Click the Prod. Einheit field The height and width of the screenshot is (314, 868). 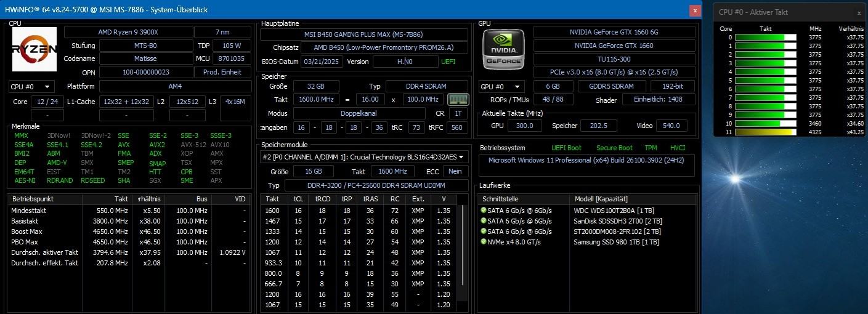pyautogui.click(x=222, y=73)
